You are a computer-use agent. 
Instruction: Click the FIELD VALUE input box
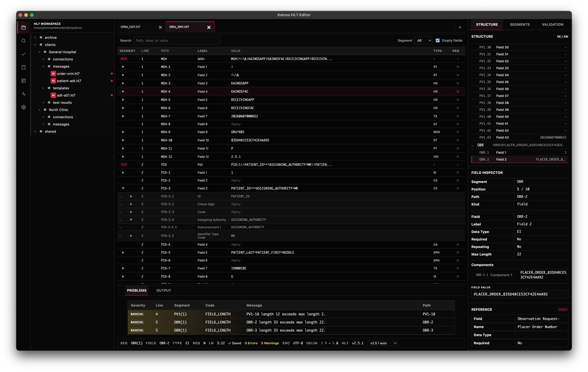click(519, 294)
